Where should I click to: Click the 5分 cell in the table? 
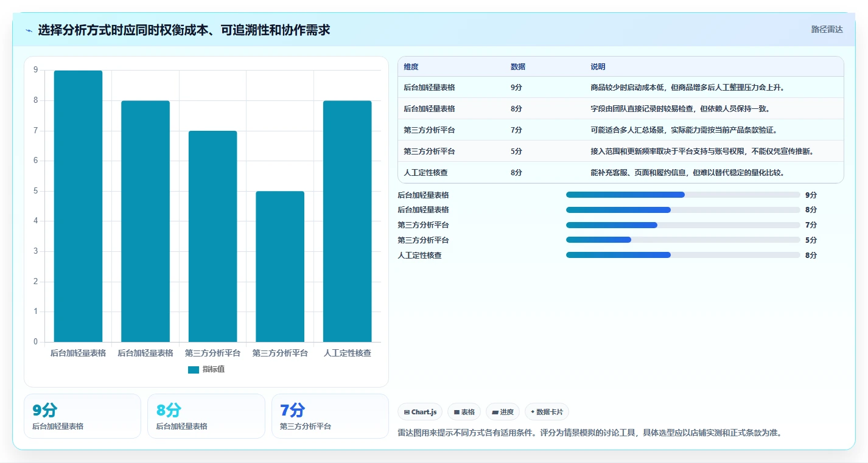516,151
